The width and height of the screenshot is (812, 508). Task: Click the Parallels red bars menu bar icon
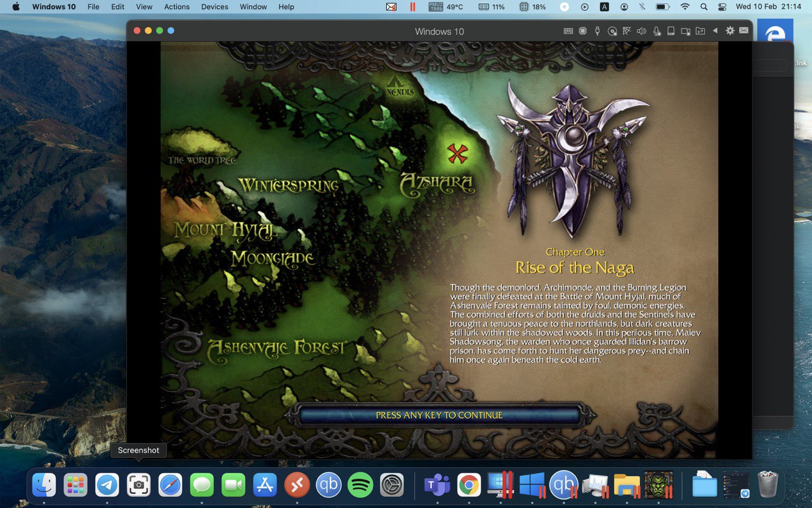pos(412,7)
